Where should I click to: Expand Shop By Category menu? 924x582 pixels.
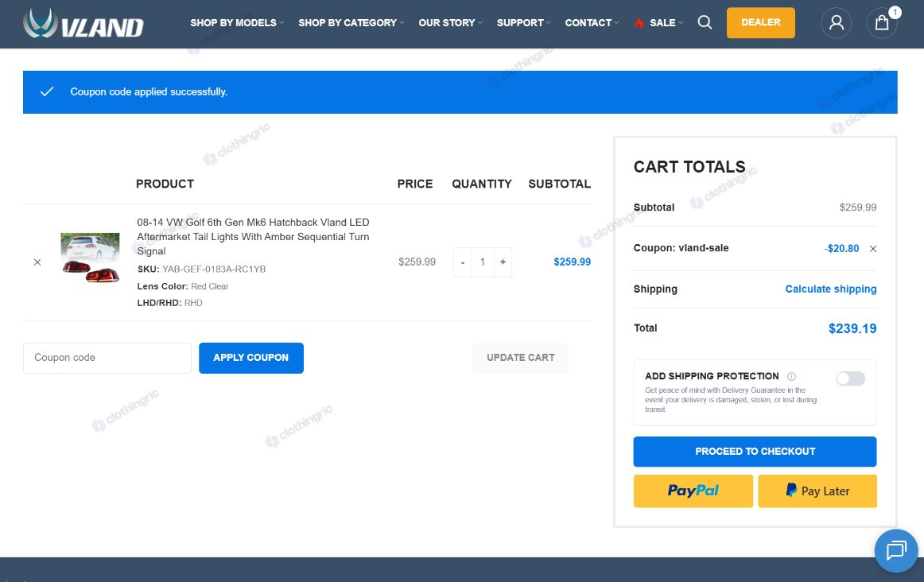pos(351,22)
